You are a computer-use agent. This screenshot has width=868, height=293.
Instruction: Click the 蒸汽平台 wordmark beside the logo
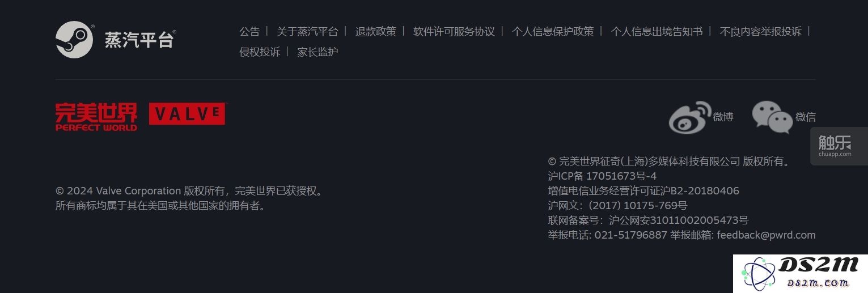pyautogui.click(x=140, y=40)
